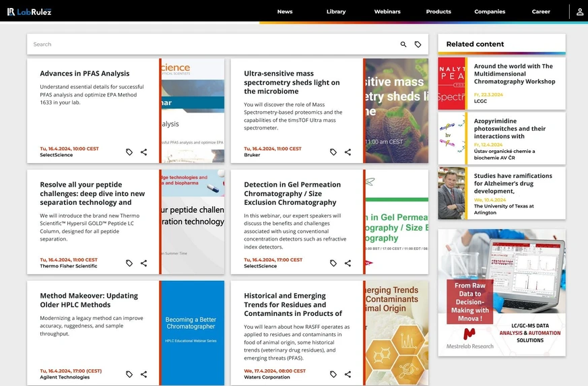Click 'Tu, 16.4.2024, 10:00 CEST' date
588x386 pixels.
[69, 149]
